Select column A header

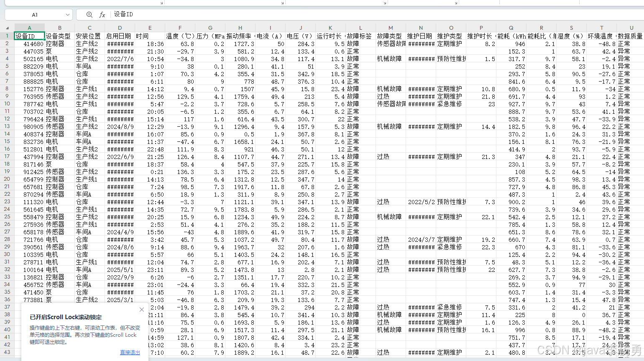tap(29, 28)
